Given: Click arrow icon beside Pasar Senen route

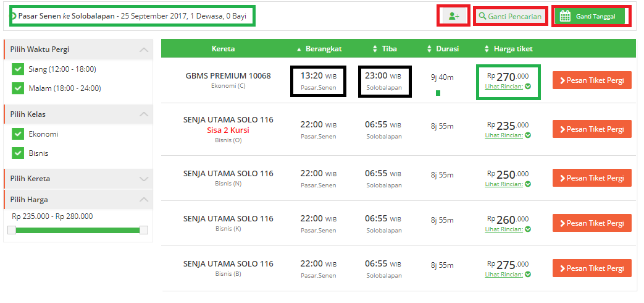Looking at the screenshot, I should (x=14, y=15).
